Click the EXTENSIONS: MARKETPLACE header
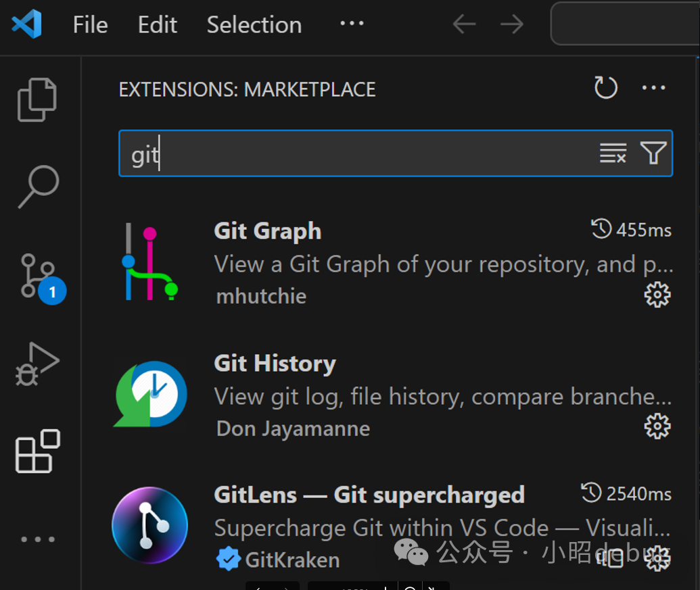Viewport: 700px width, 590px height. pos(248,90)
